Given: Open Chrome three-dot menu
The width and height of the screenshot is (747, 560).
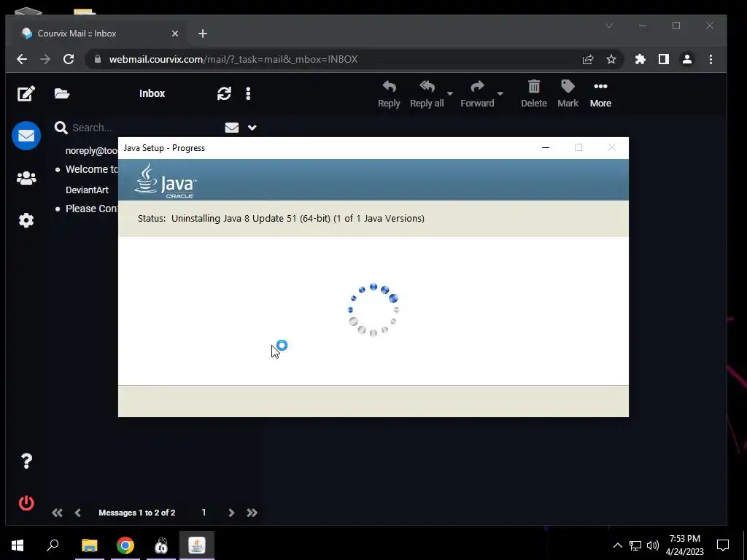Looking at the screenshot, I should pos(711,59).
